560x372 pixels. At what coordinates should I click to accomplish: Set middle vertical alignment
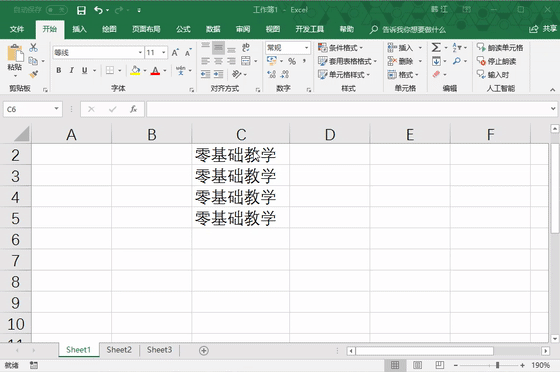point(218,47)
